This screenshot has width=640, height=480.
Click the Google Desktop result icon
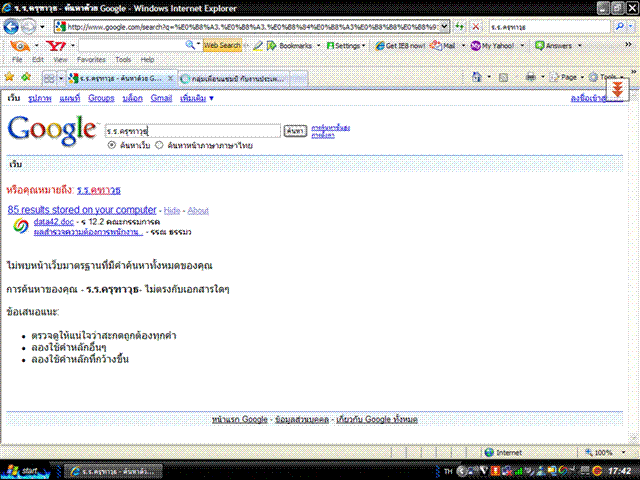click(x=19, y=226)
